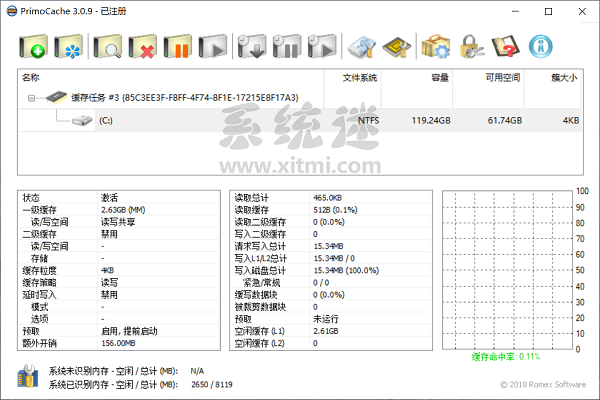The image size is (600, 400).
Task: Open the options box-with-gear icon
Action: click(x=436, y=47)
